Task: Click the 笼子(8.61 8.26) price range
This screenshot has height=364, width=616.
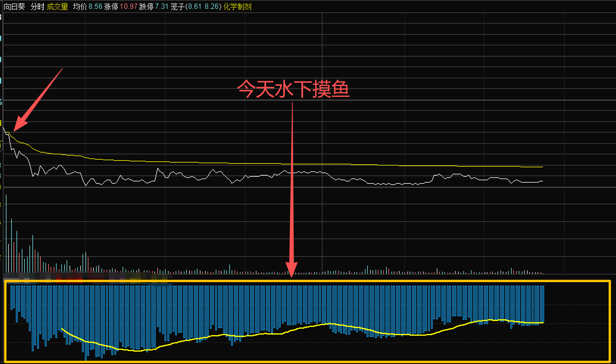Action: pyautogui.click(x=196, y=6)
